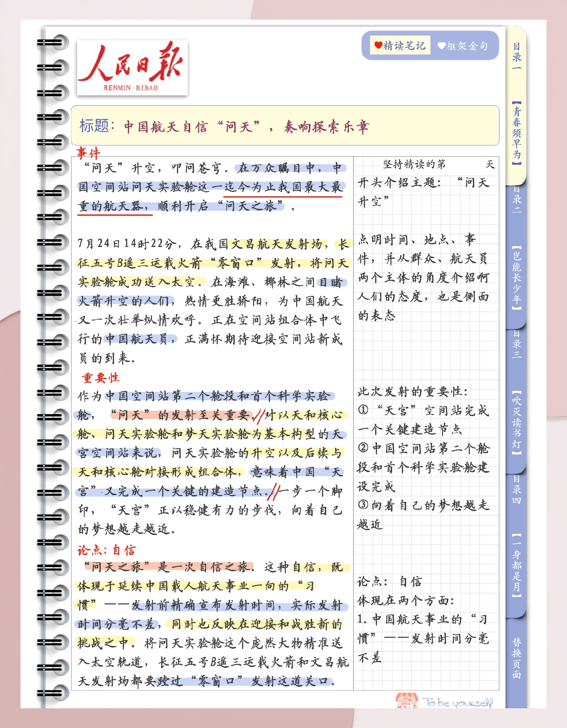Click the red 事件 section heading
Viewport: 567px width, 728px height.
(88, 153)
